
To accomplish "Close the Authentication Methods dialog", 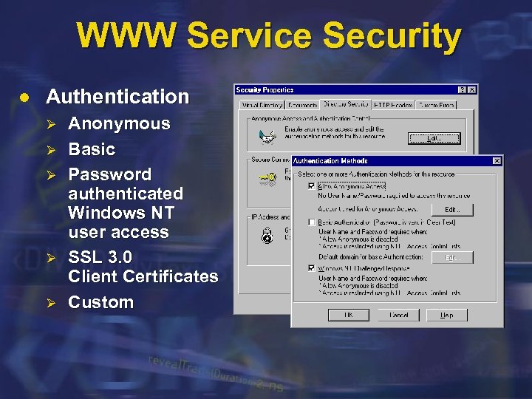I will [x=497, y=160].
